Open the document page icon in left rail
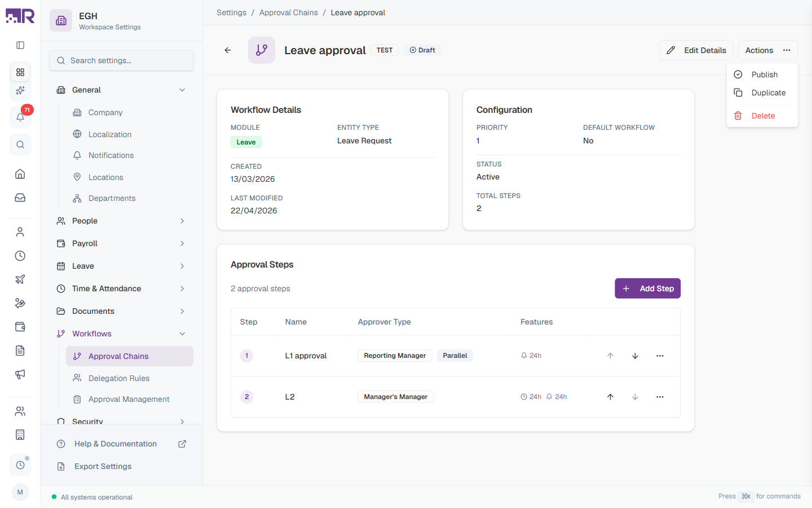 point(20,351)
